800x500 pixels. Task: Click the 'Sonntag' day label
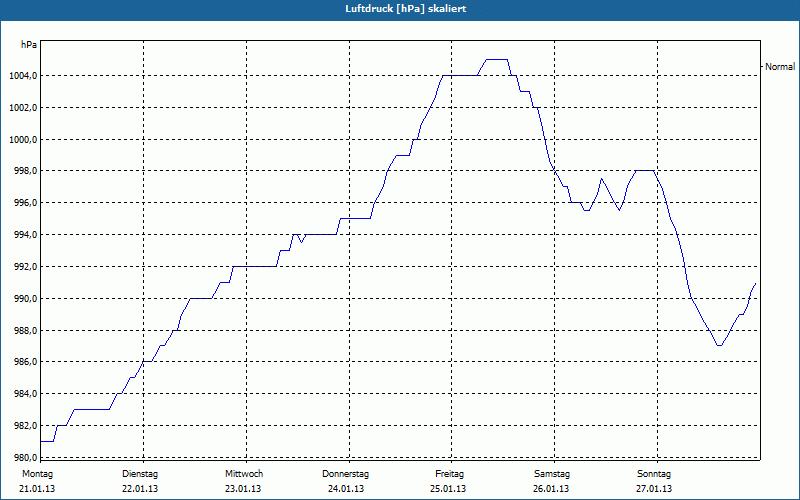click(654, 474)
